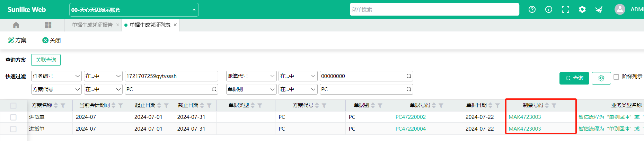
Task: Filter icon on 起止日期 column
Action: click(166, 105)
